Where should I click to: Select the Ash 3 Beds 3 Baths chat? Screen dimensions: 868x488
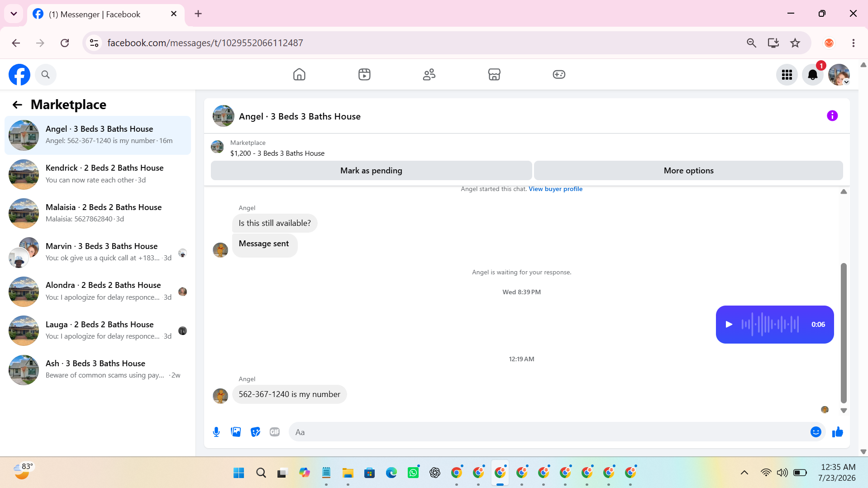98,369
